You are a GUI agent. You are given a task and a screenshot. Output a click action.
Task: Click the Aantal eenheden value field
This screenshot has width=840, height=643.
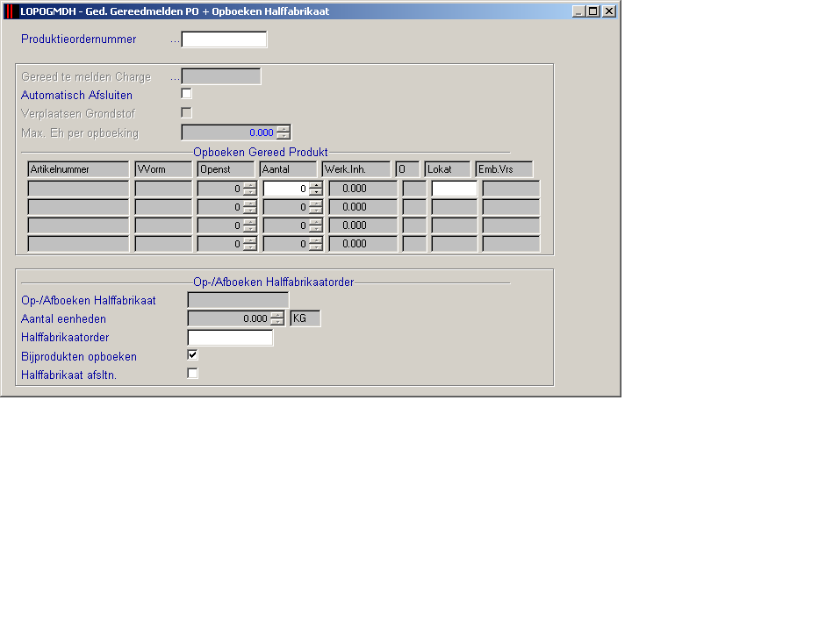(x=229, y=318)
